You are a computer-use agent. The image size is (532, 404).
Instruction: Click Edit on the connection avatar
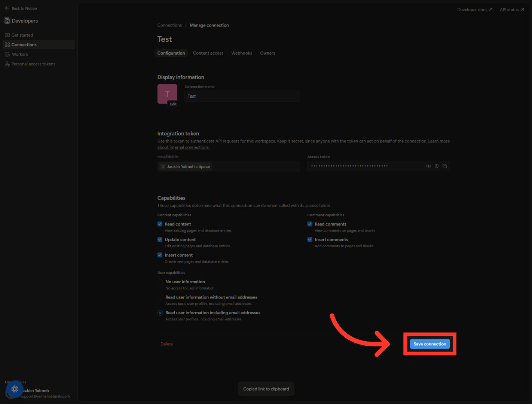coord(173,104)
